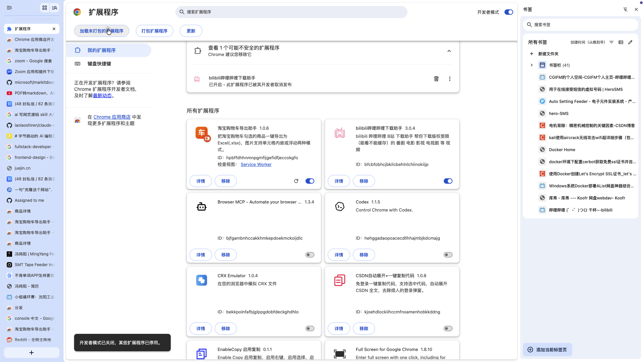Open the Chrome 应用商店 link
The height and width of the screenshot is (362, 644).
(x=112, y=117)
